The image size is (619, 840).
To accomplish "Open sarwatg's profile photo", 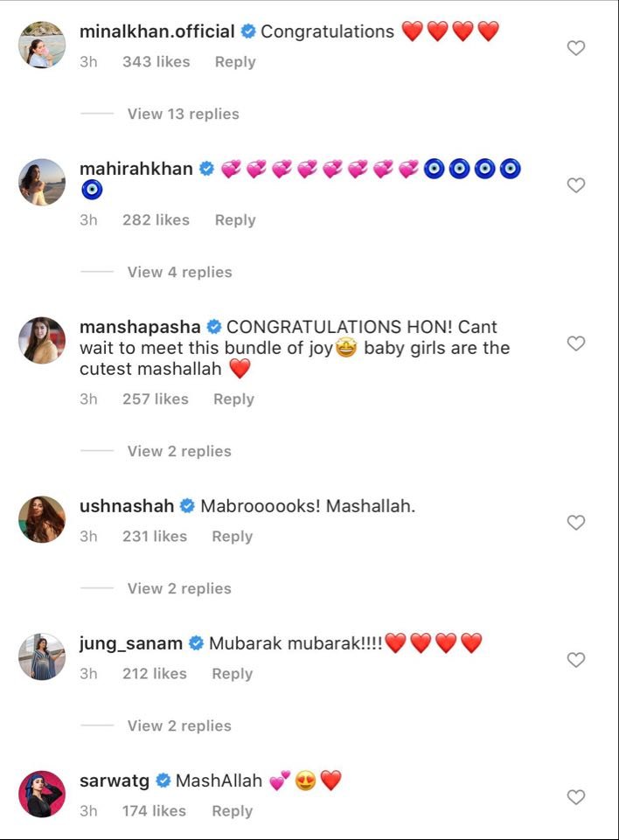I will click(x=42, y=795).
